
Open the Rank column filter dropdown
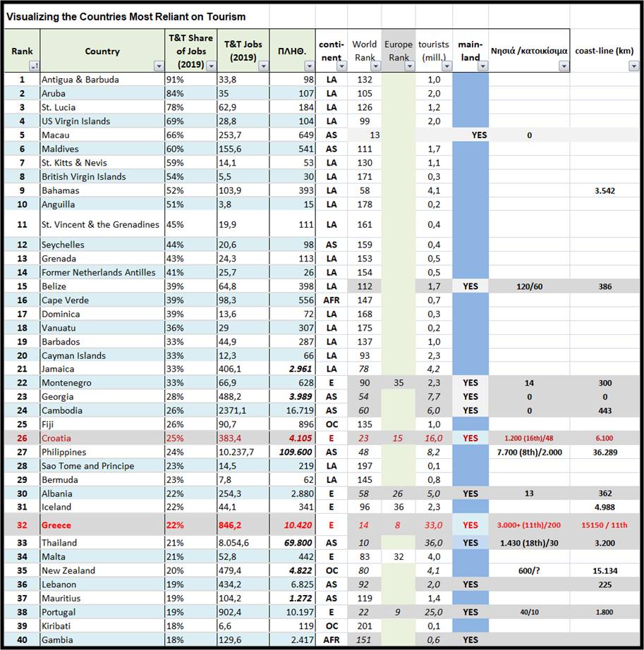[x=34, y=66]
